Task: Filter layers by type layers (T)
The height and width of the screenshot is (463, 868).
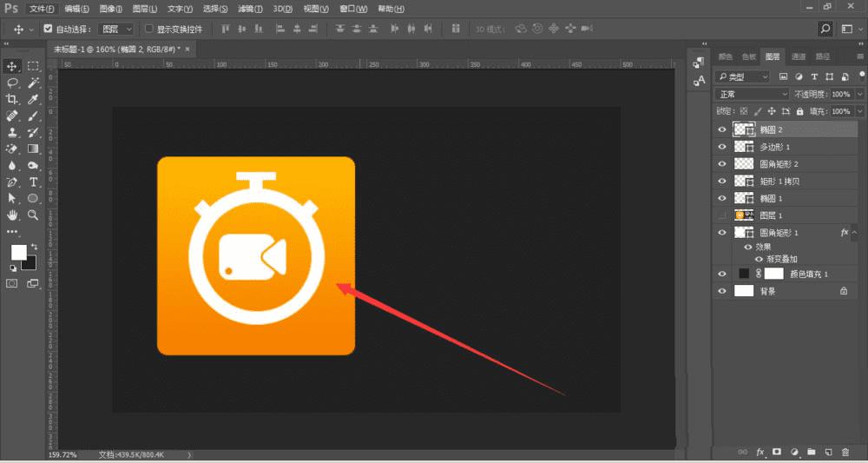Action: click(x=814, y=76)
